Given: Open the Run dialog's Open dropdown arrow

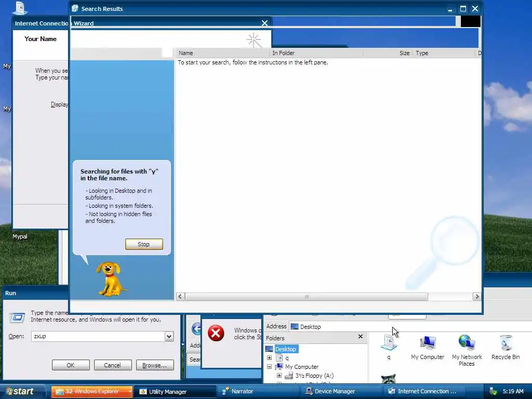Looking at the screenshot, I should 169,336.
